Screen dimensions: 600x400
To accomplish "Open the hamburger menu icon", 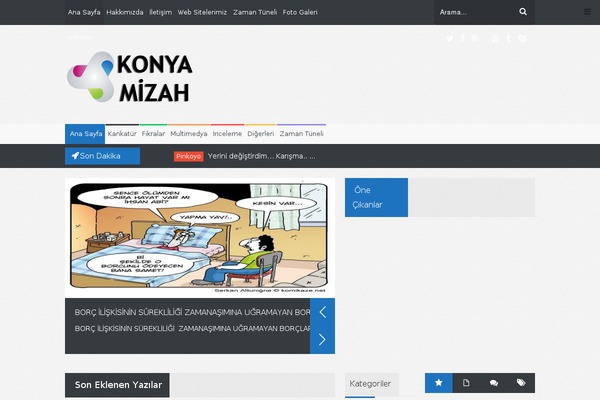I will tap(587, 12).
